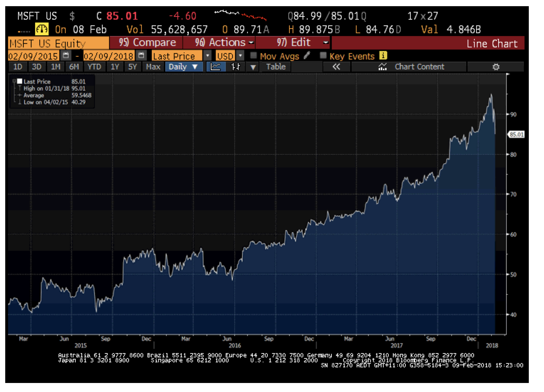Select the 6M range tab
The width and height of the screenshot is (544, 392).
[x=74, y=67]
